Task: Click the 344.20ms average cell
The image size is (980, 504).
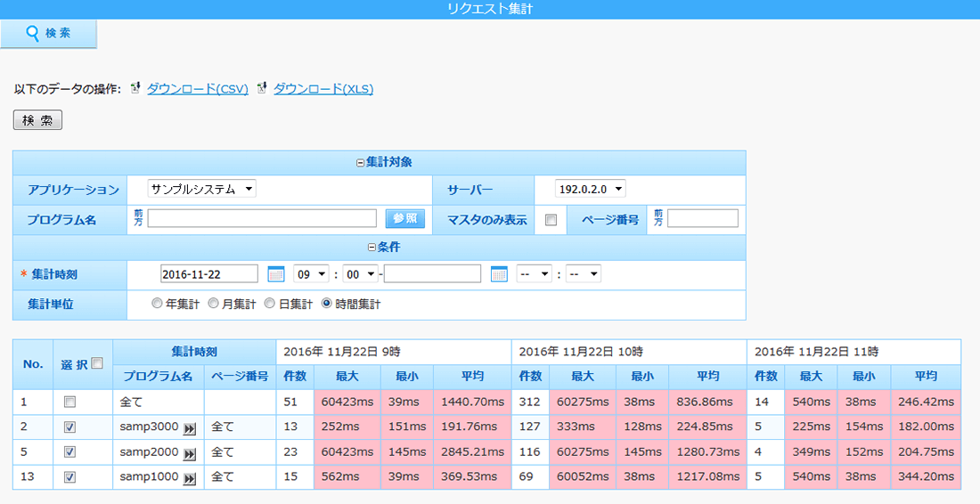Action: (927, 477)
